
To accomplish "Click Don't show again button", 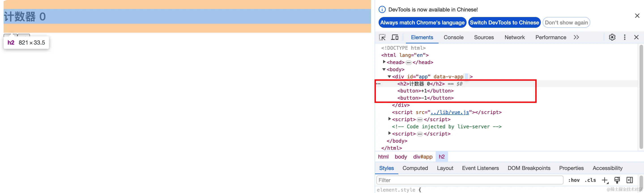I will [x=566, y=22].
